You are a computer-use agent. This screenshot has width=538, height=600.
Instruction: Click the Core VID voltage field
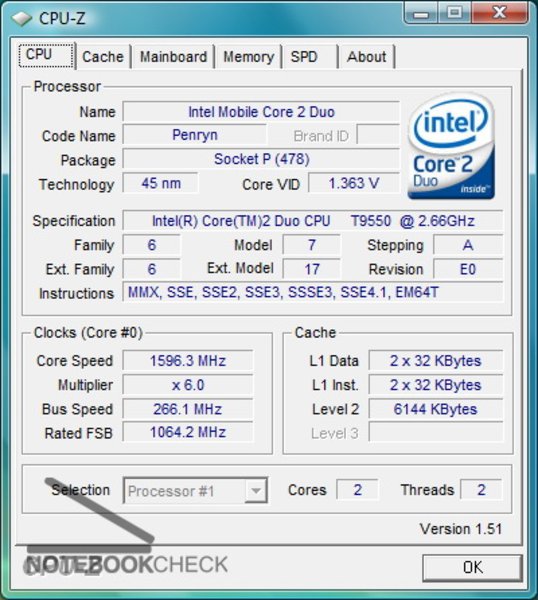click(x=354, y=183)
